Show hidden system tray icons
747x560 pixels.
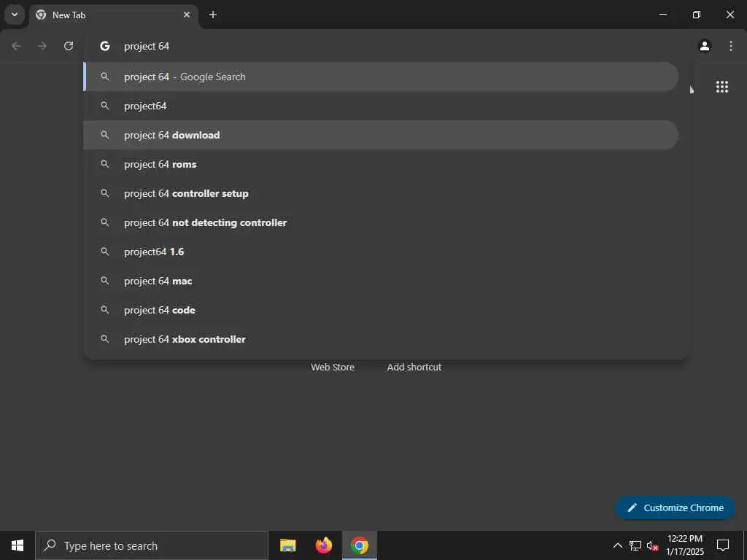(617, 545)
